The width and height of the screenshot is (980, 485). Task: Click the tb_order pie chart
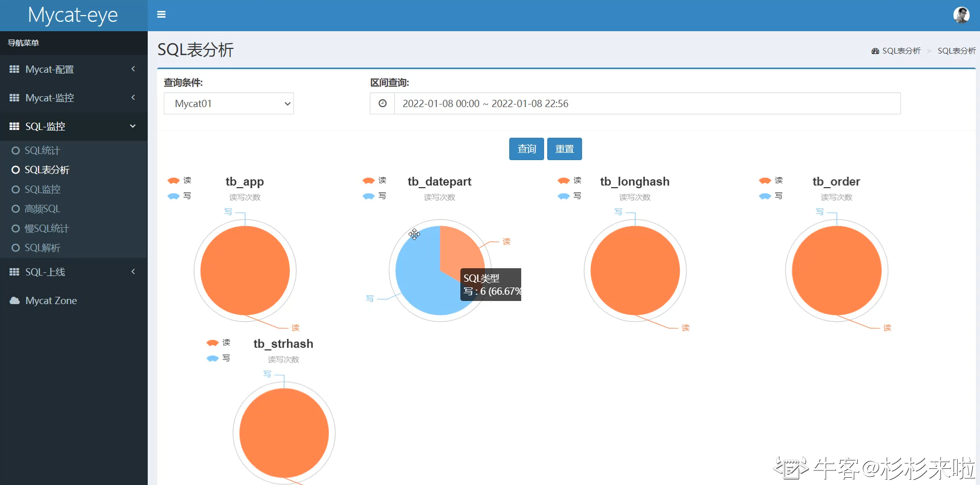coord(836,270)
